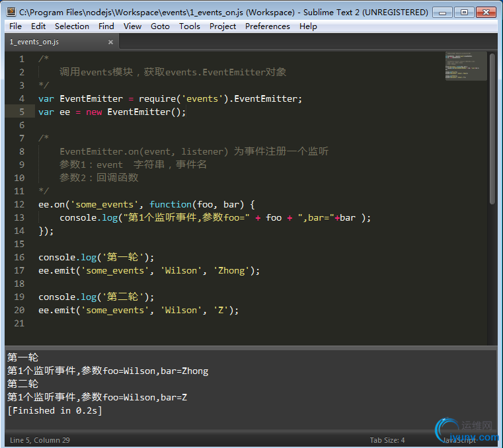Click comment text 参数2：回调函数
Viewport: 503px width, 448px height.
click(98, 178)
